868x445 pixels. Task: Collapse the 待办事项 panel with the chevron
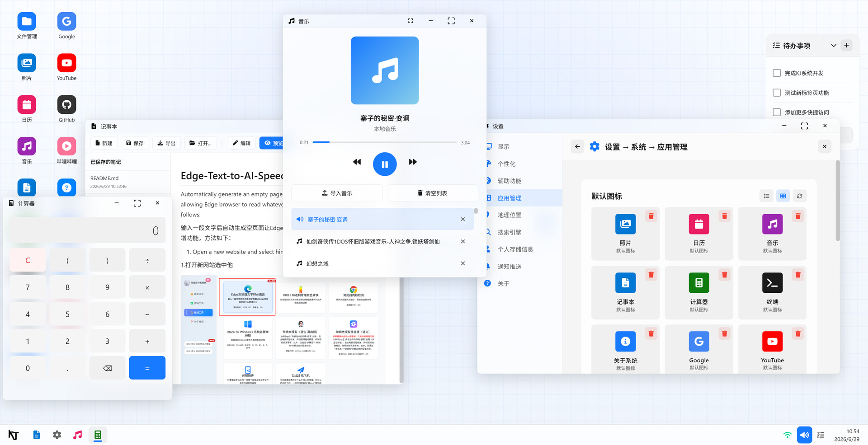(x=833, y=46)
